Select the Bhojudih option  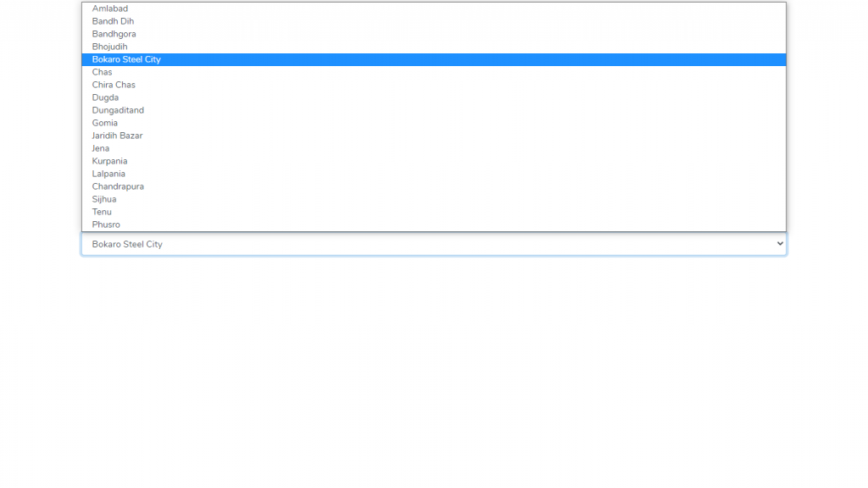(109, 47)
